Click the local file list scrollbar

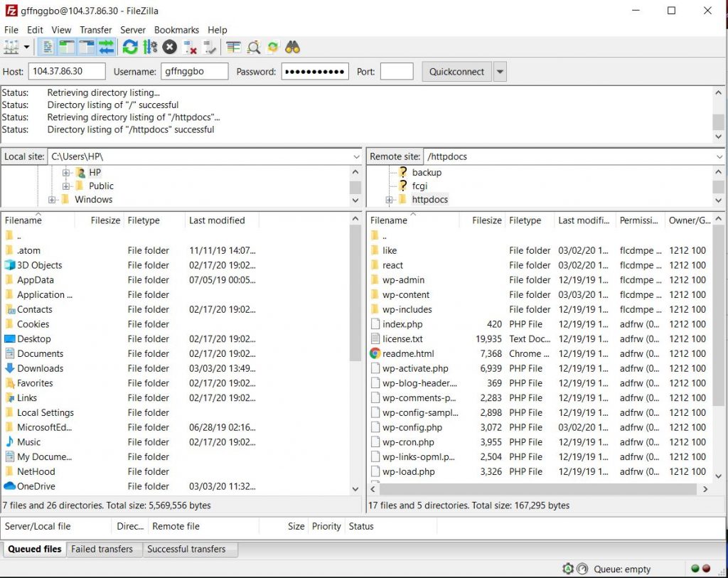(x=355, y=292)
